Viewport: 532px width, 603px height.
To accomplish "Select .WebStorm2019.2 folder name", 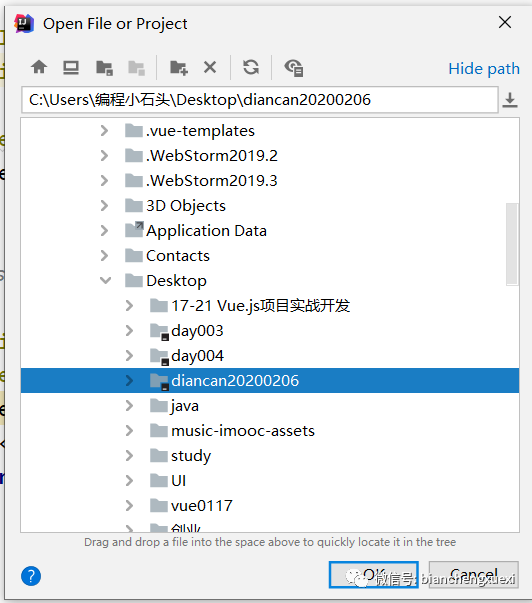I will pyautogui.click(x=212, y=156).
